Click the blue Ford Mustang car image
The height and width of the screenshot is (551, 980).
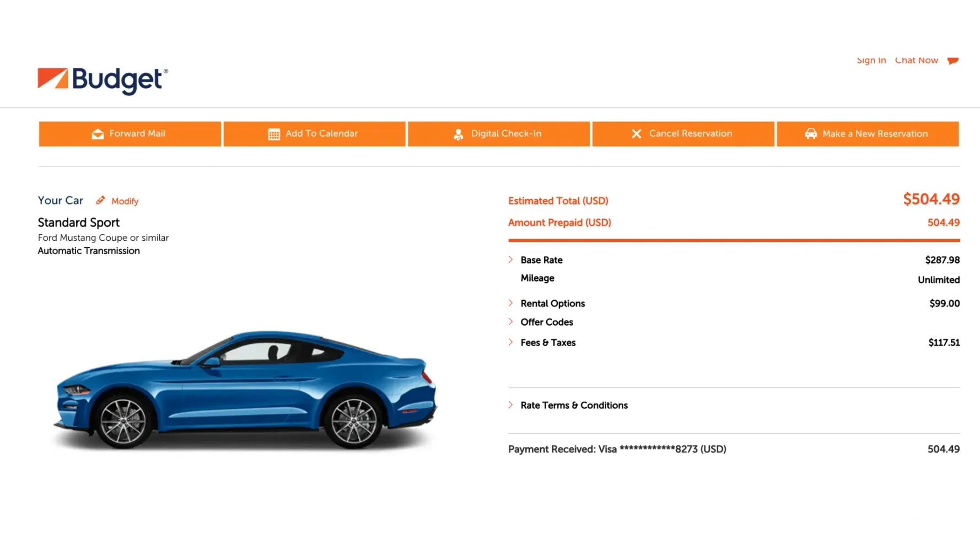246,390
